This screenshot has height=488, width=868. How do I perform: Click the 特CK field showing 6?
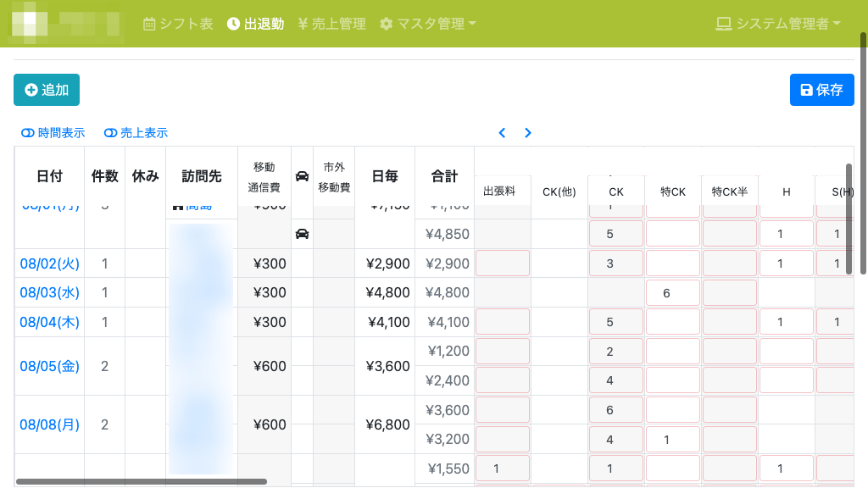(x=672, y=293)
